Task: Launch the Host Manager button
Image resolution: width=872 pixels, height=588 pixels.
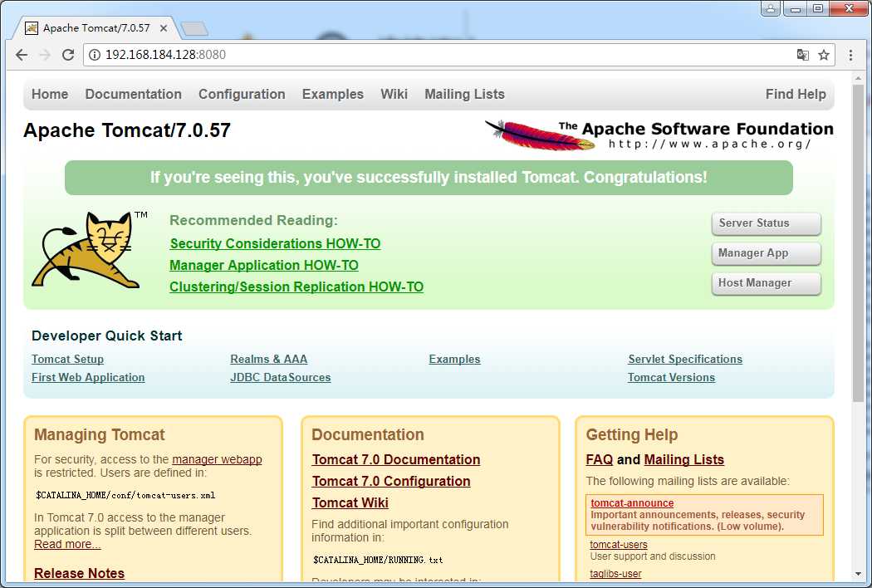Action: click(766, 283)
